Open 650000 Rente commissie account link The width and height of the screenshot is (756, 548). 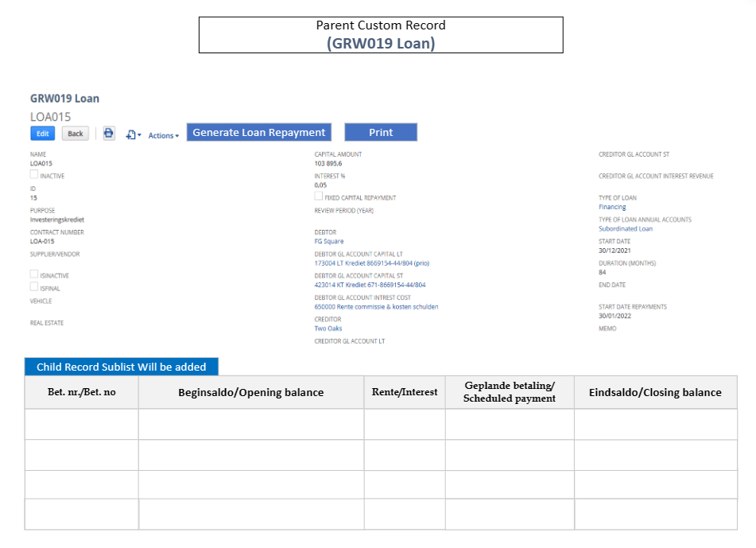pyautogui.click(x=376, y=306)
